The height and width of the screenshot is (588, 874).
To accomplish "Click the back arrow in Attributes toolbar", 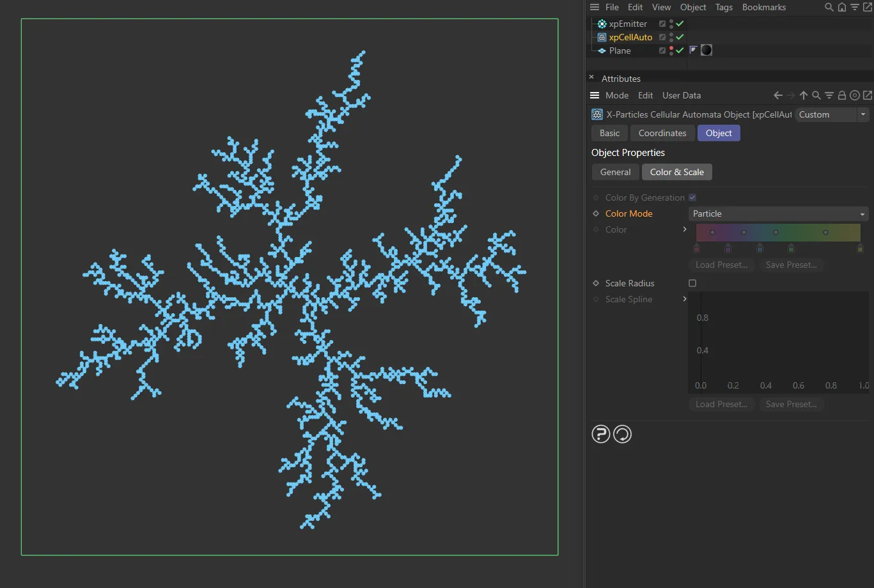I will pyautogui.click(x=777, y=95).
